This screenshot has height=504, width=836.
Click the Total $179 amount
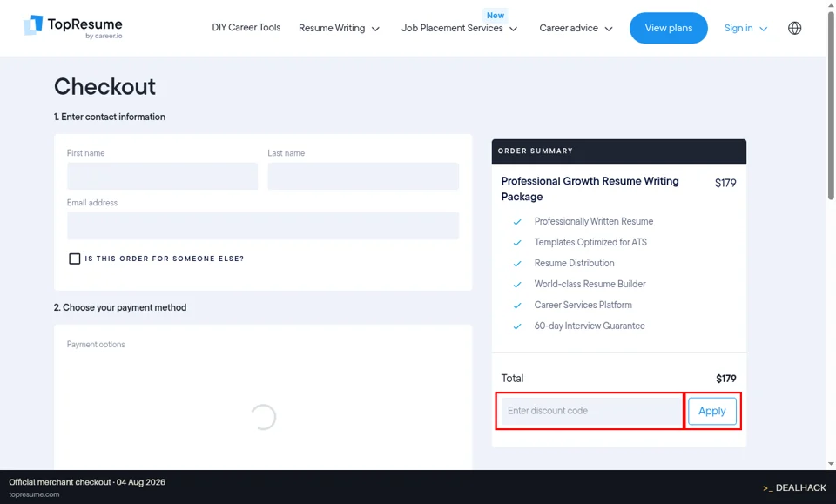(726, 379)
